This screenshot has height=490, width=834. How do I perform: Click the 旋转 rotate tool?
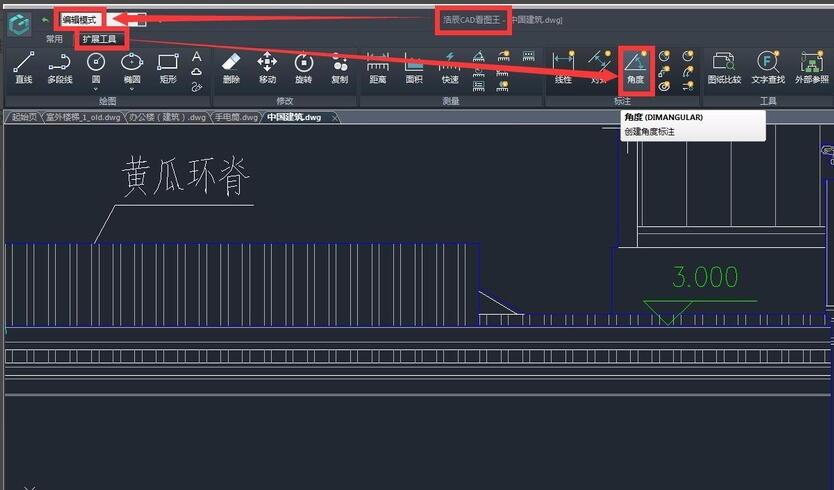303,67
